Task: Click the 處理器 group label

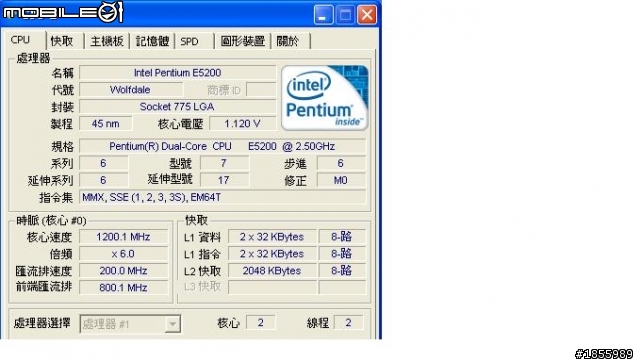Action: [33, 58]
